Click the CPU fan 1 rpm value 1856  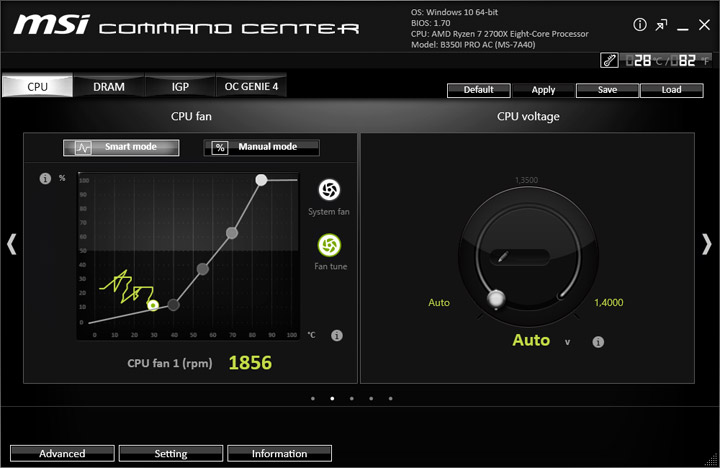click(250, 363)
